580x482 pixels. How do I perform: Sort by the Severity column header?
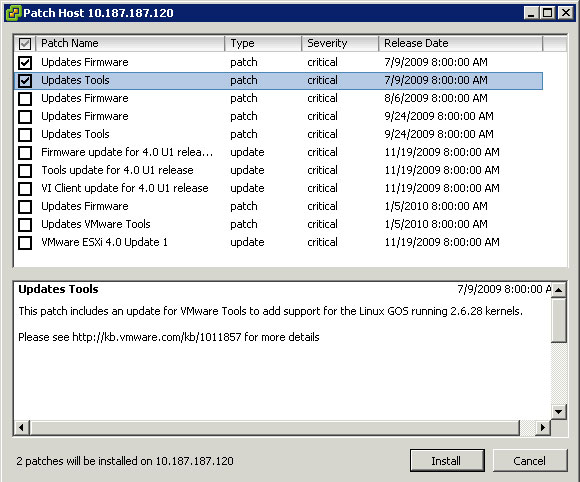pos(340,43)
